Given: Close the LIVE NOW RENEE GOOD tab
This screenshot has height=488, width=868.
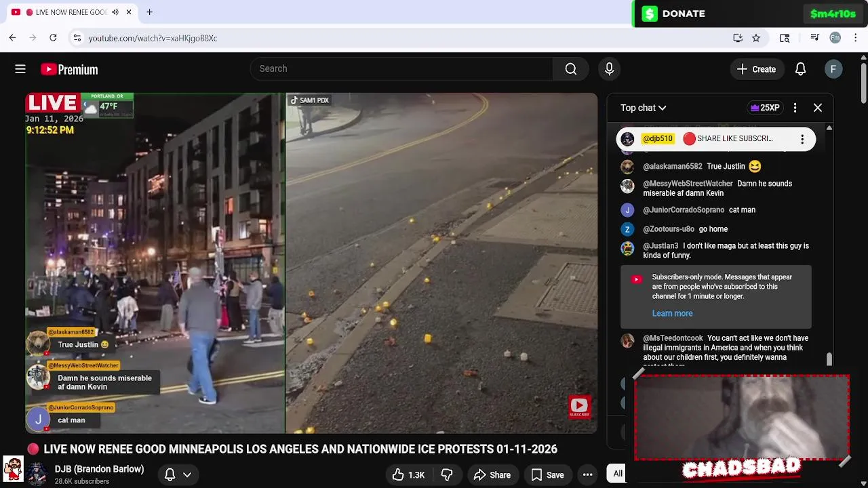Looking at the screenshot, I should pyautogui.click(x=128, y=12).
